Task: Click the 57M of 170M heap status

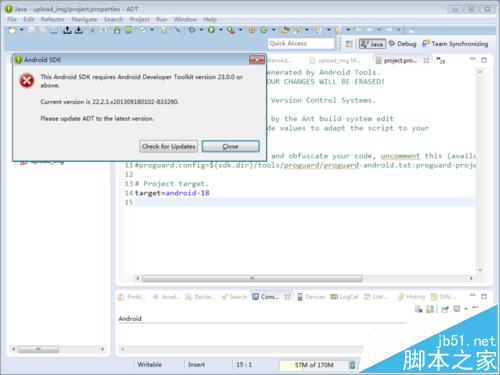Action: pos(314,365)
